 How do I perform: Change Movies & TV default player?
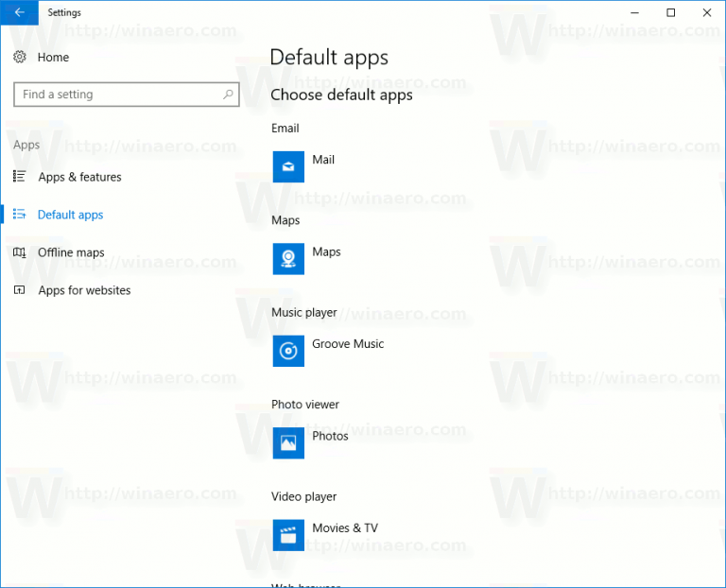345,528
